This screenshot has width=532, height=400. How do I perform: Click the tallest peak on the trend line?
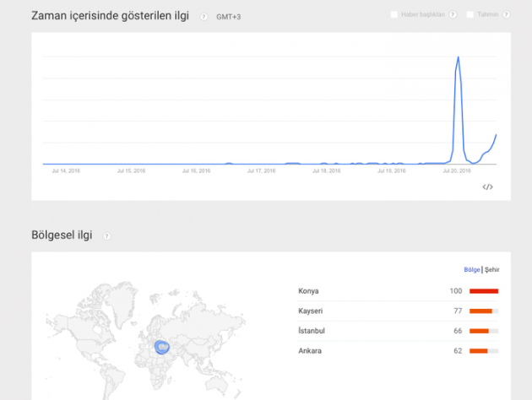pyautogui.click(x=458, y=57)
